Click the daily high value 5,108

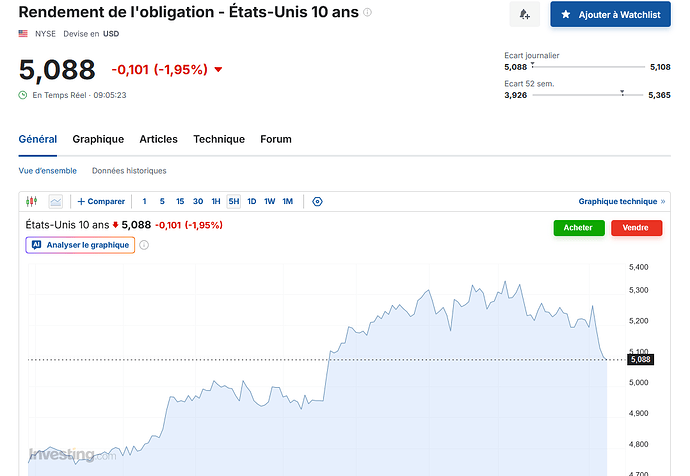coord(660,67)
